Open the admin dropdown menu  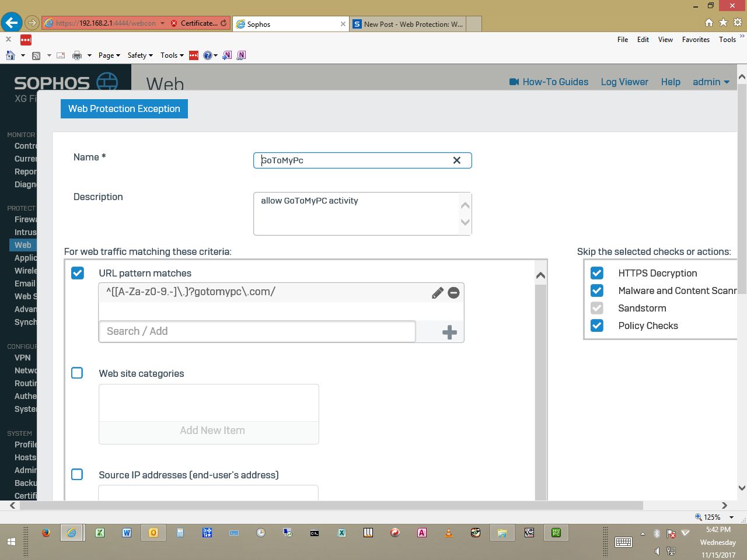[x=711, y=82]
